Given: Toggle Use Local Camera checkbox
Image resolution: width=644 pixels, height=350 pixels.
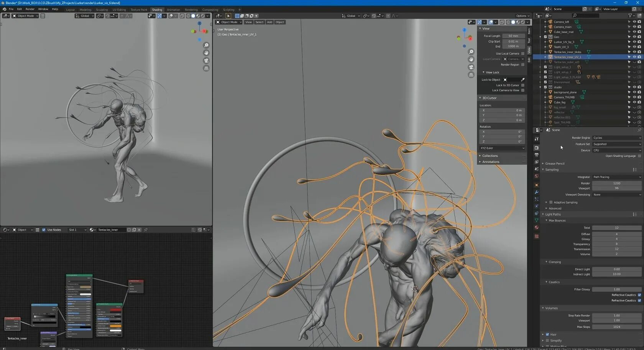Looking at the screenshot, I should coord(523,54).
